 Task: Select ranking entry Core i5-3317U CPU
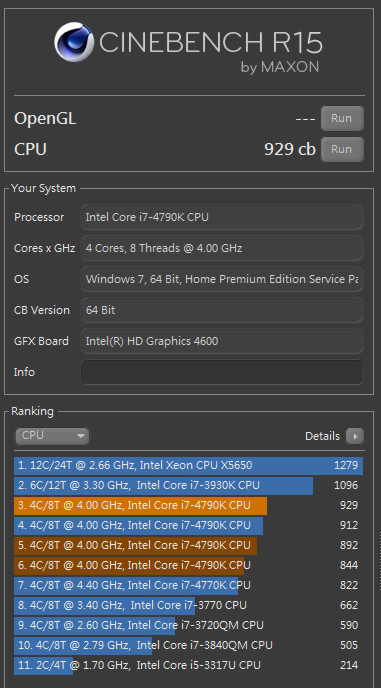pos(189,666)
